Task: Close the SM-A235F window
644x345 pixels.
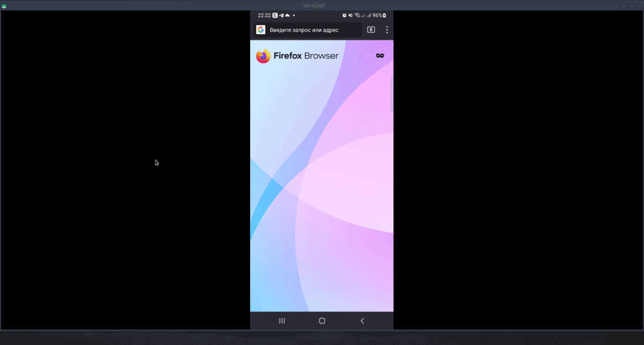Action: pyautogui.click(x=640, y=5)
